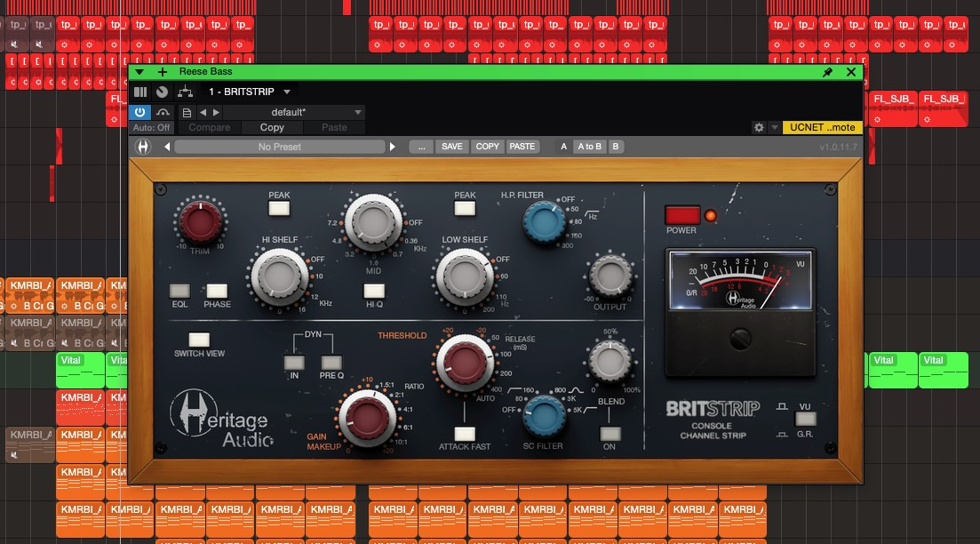The image size is (980, 544).
Task: Toggle the DYN IN switch
Action: [x=294, y=363]
